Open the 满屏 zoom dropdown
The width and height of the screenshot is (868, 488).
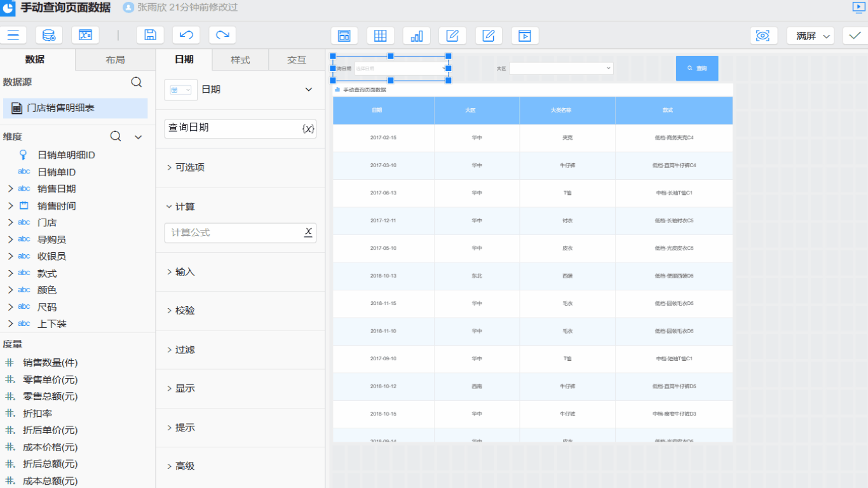[x=810, y=36]
